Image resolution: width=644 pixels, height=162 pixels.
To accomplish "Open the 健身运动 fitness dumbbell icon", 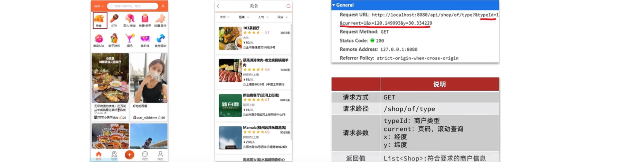I will [160, 40].
